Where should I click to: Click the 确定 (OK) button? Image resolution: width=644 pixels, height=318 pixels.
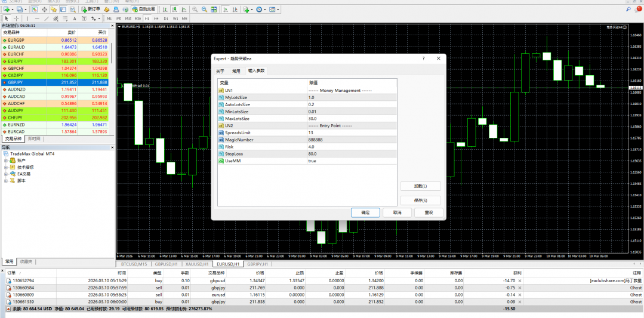click(365, 212)
